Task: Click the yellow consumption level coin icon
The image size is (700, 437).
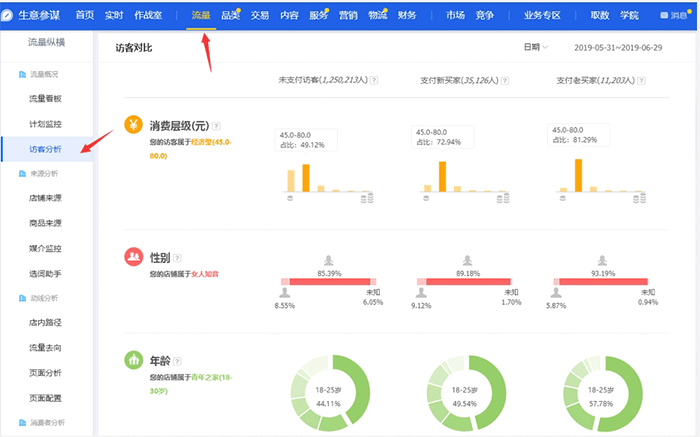Action: (x=133, y=125)
